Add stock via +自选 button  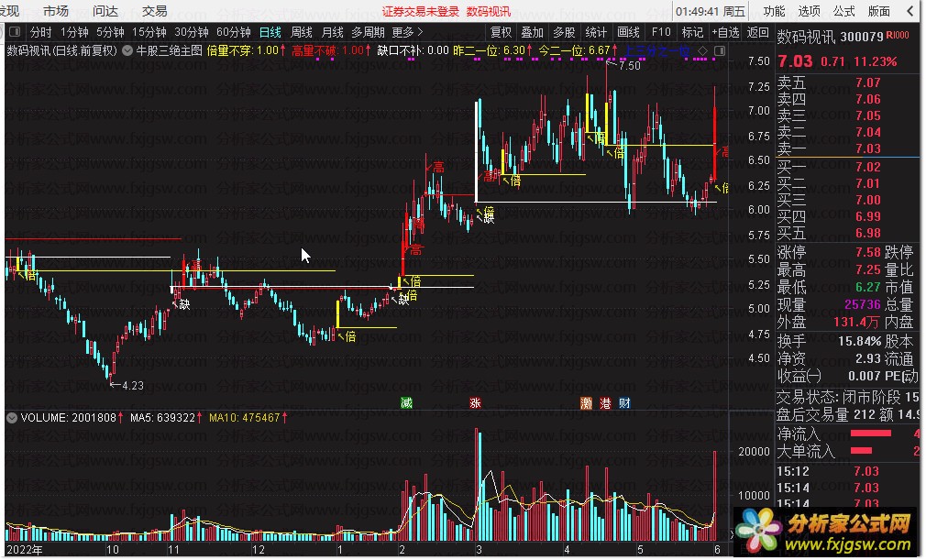(725, 32)
